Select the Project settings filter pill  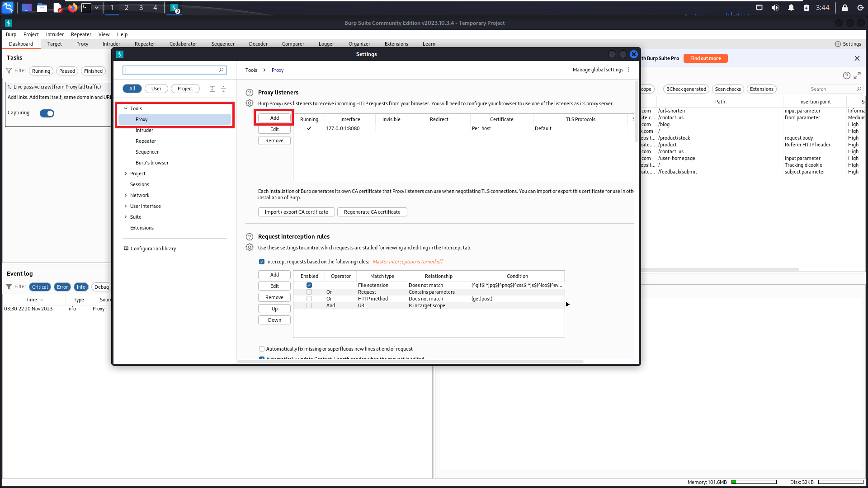185,89
